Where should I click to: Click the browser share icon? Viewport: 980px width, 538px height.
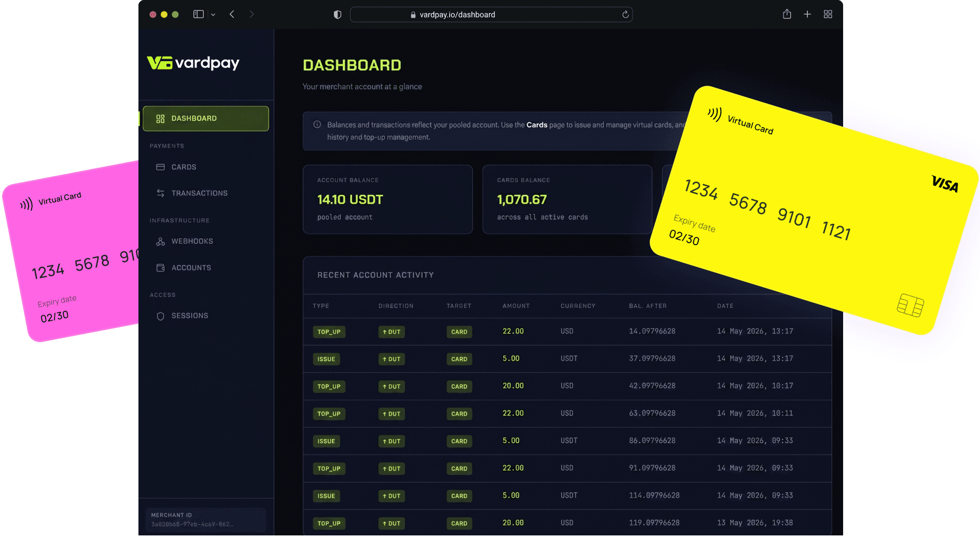(x=787, y=14)
